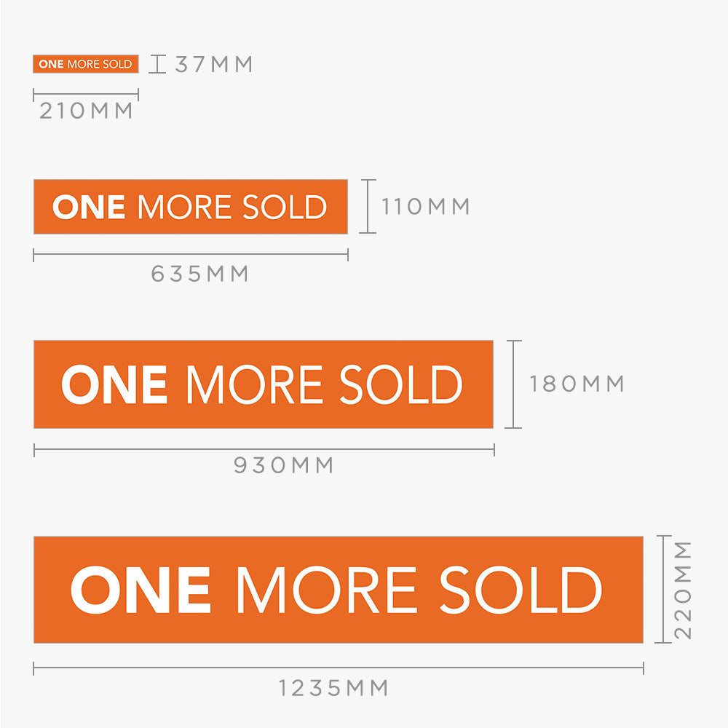The height and width of the screenshot is (728, 728).
Task: Click the height marker beside 220MM
Action: coord(662,590)
